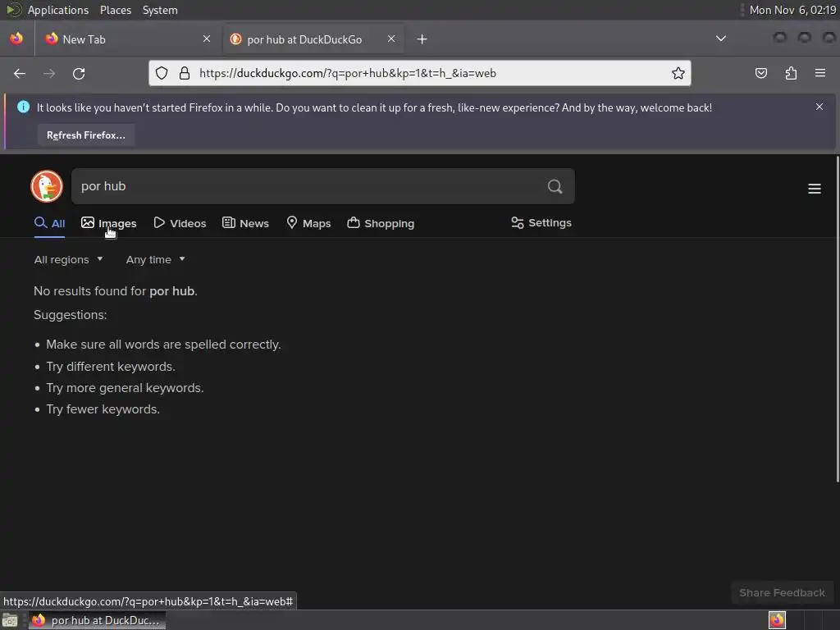840x630 pixels.
Task: Click "No results found for por hub" text
Action: 115,291
